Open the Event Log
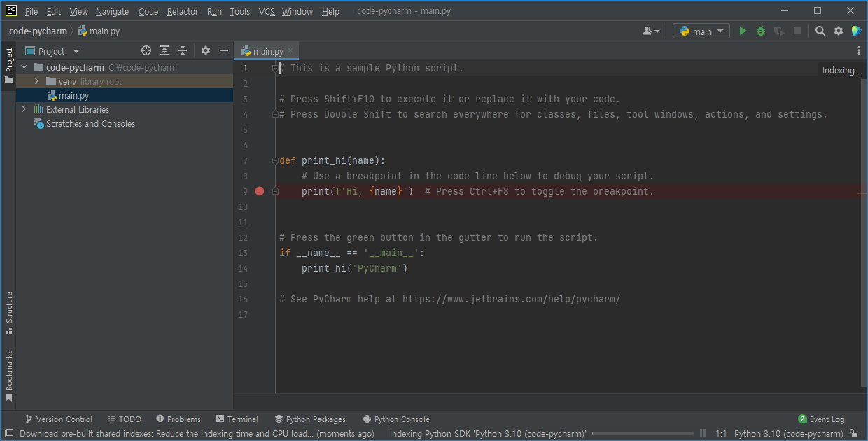Image resolution: width=868 pixels, height=441 pixels. tap(822, 419)
